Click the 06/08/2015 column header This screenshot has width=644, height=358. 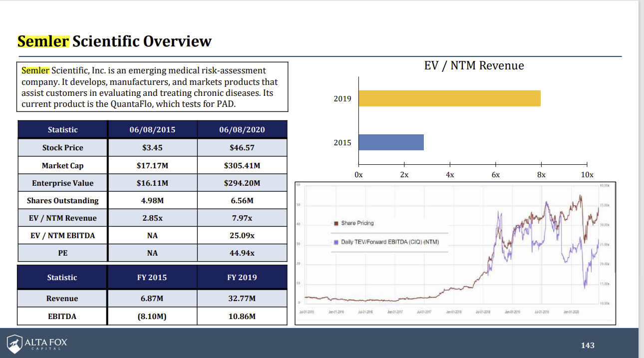[152, 129]
